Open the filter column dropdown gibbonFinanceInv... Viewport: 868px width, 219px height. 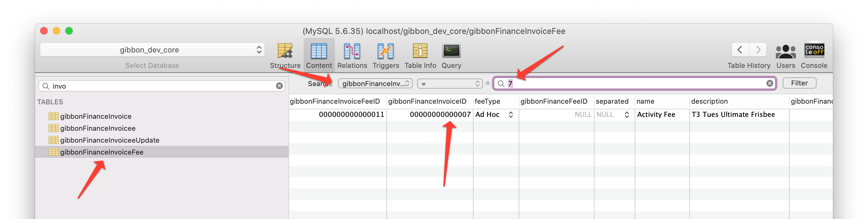point(375,84)
